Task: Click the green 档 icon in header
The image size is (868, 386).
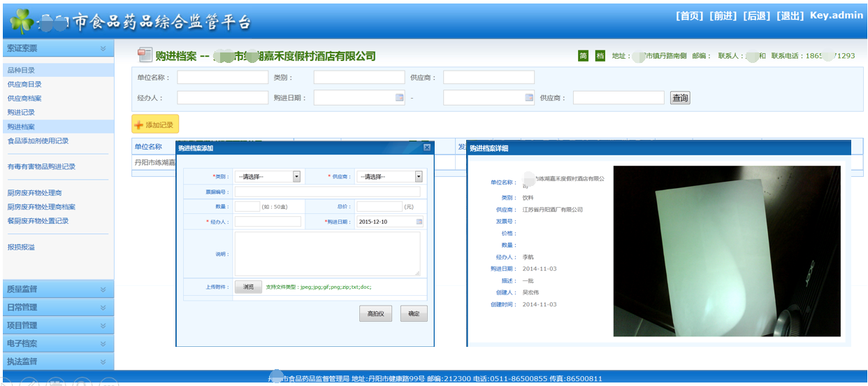Action: pyautogui.click(x=600, y=56)
